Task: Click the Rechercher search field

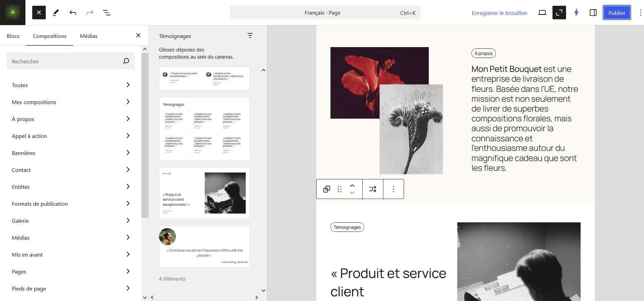Action: click(71, 61)
